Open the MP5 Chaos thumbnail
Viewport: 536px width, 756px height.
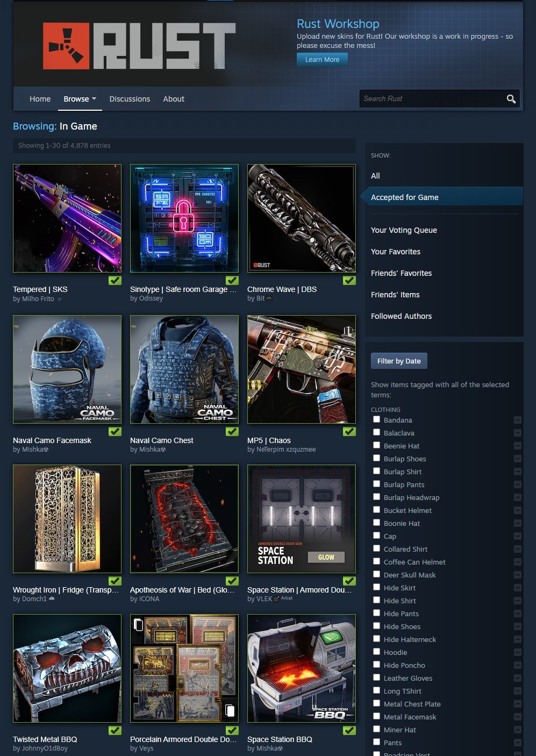[302, 369]
